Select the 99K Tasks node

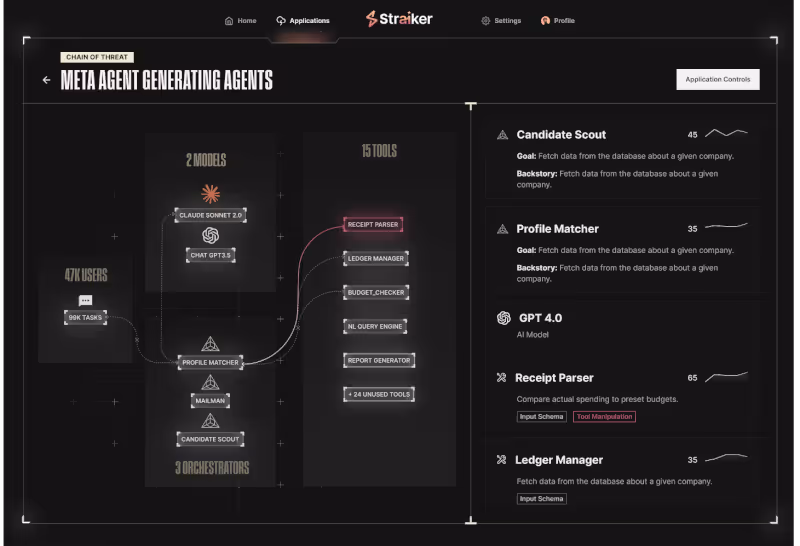click(x=85, y=317)
